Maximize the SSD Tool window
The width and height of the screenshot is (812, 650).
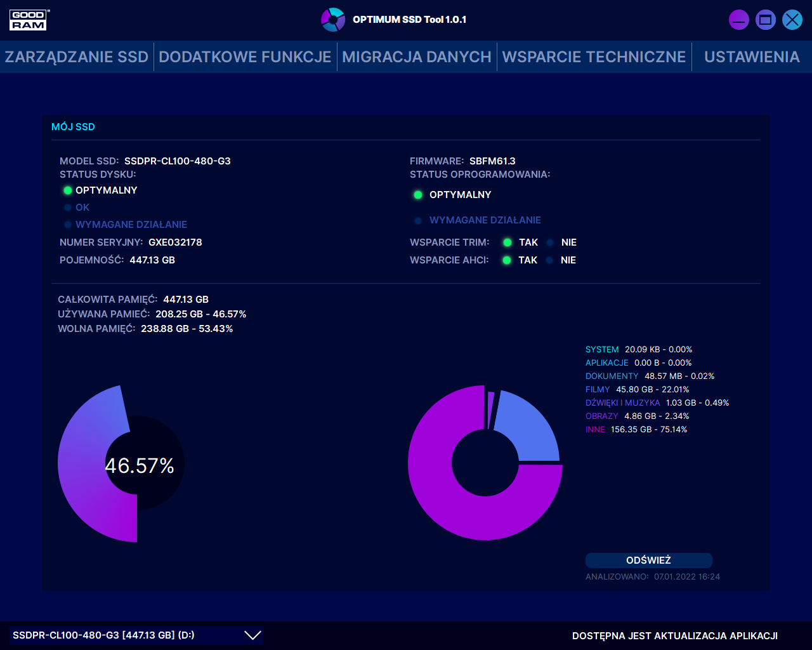coord(766,20)
